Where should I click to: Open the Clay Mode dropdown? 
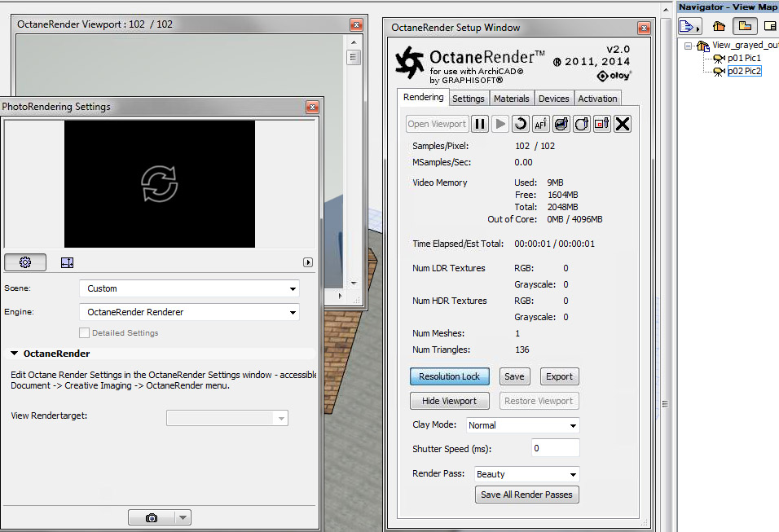[523, 425]
